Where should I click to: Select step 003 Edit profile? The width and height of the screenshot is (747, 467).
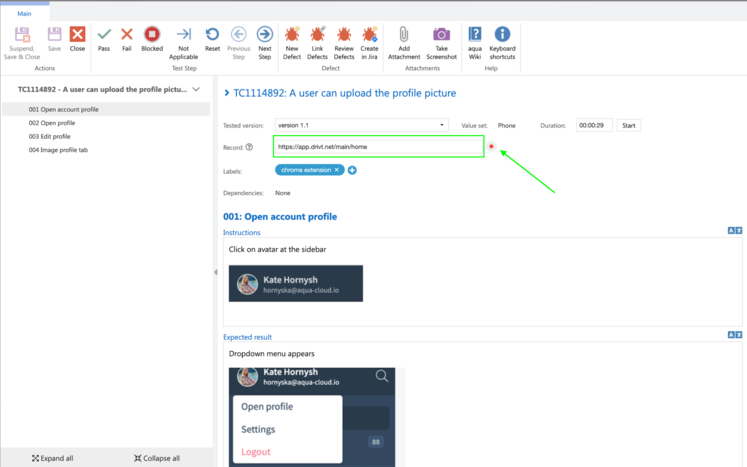pyautogui.click(x=50, y=136)
